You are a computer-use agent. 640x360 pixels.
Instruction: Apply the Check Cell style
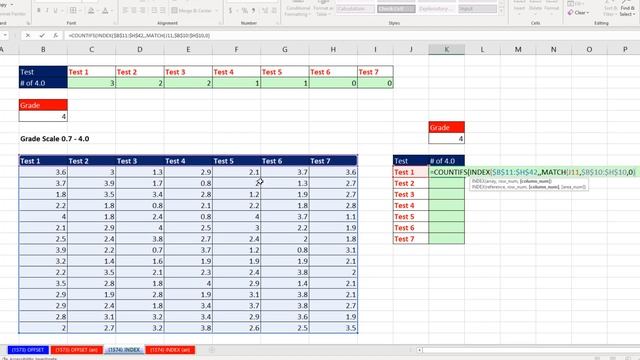(396, 9)
